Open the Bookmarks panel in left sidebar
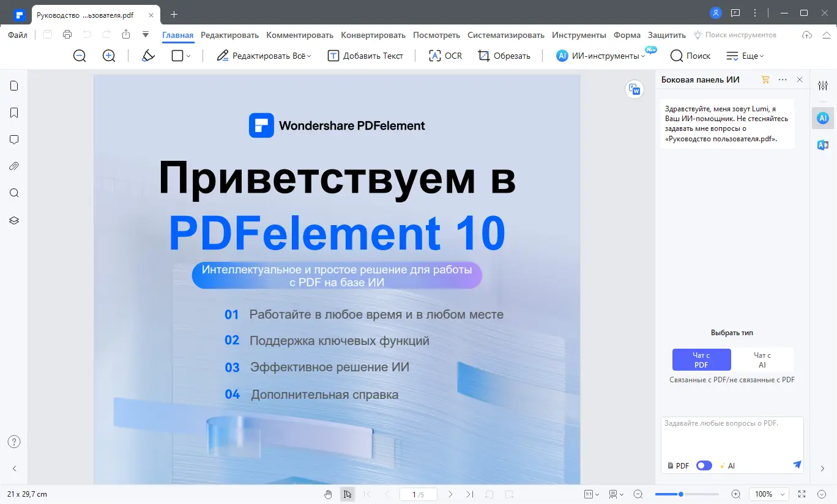Viewport: 837px width, 504px height. tap(13, 113)
